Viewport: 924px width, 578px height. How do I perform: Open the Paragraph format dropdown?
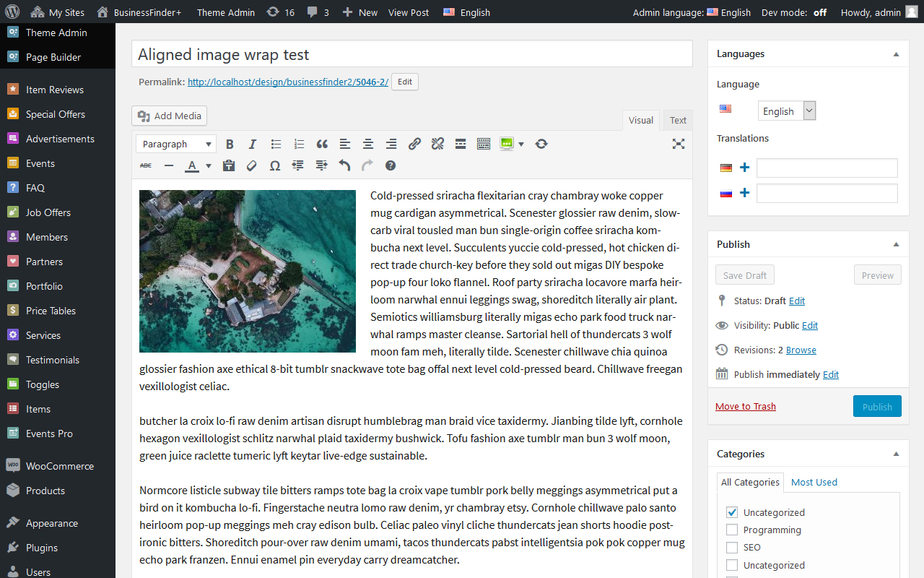point(175,144)
